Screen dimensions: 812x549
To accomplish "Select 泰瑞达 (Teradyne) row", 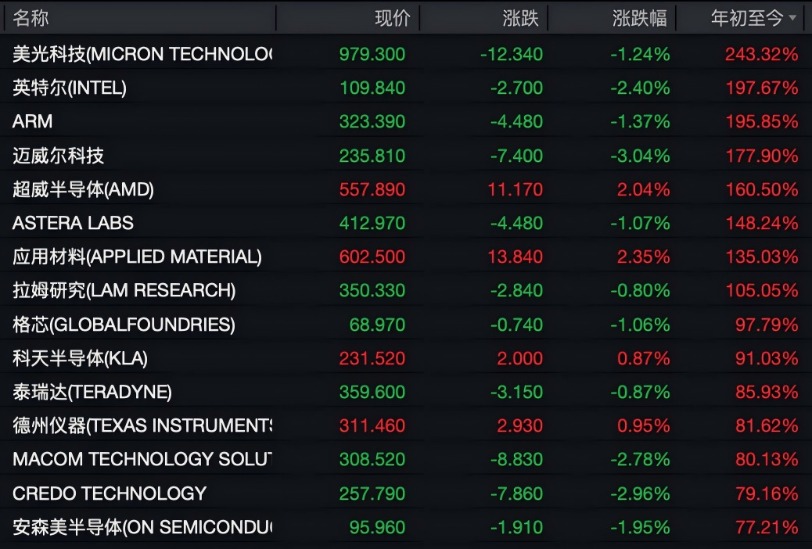I will click(406, 392).
